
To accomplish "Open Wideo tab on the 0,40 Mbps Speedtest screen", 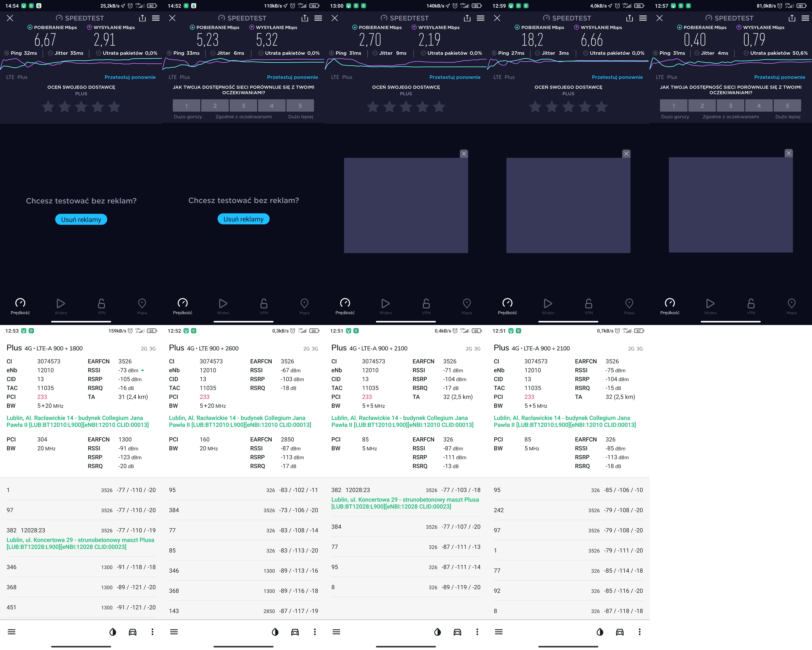I will [710, 306].
